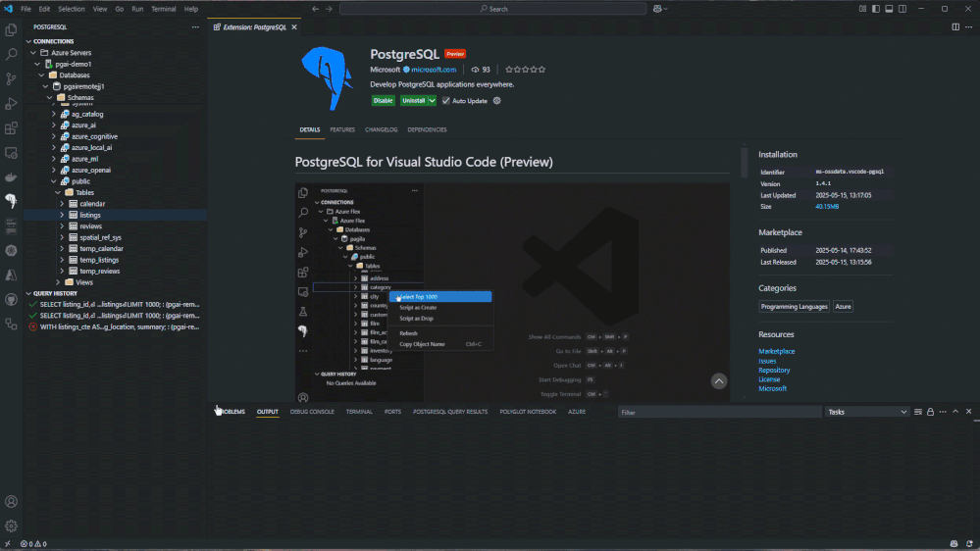
Task: Toggle the primary side bar layout icon
Action: 876,9
